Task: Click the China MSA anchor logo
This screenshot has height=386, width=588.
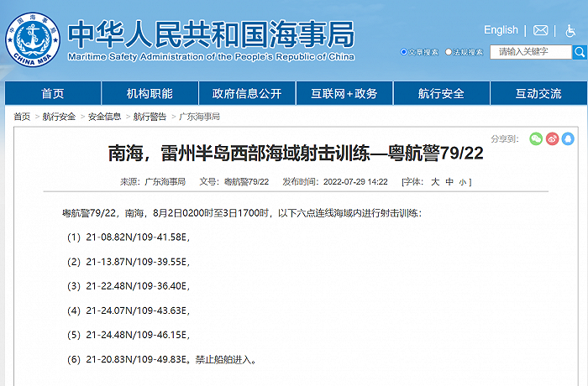Action: 33,39
